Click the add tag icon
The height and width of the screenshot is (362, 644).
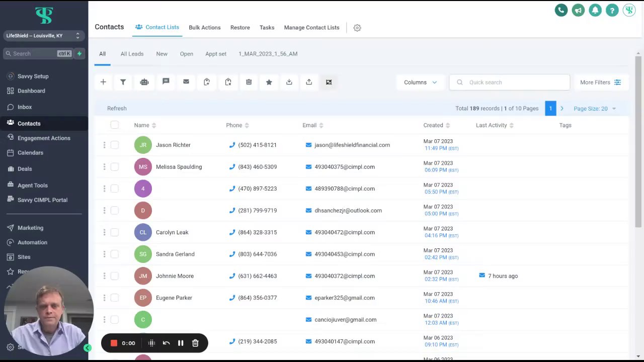(207, 82)
